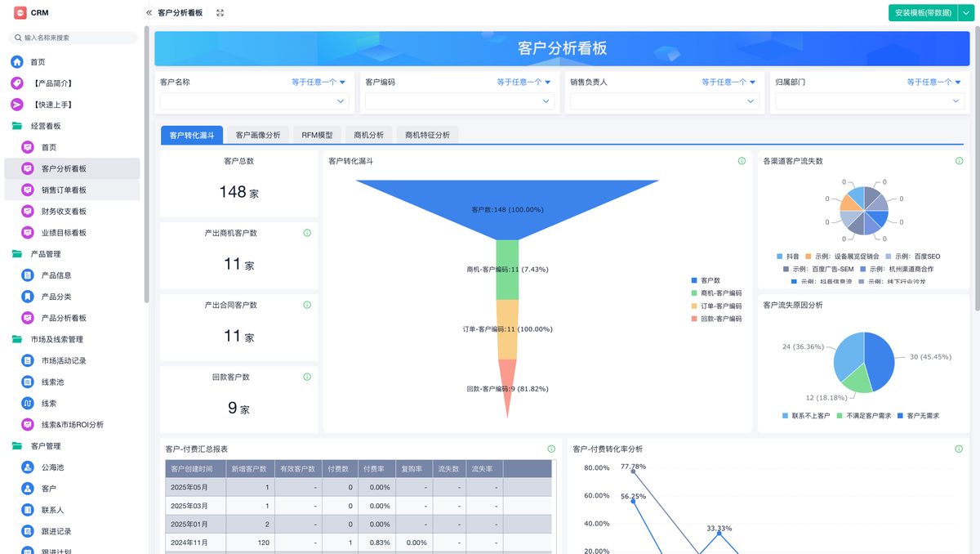Click green 商机 funnel segment
This screenshot has width=980, height=554.
(507, 269)
